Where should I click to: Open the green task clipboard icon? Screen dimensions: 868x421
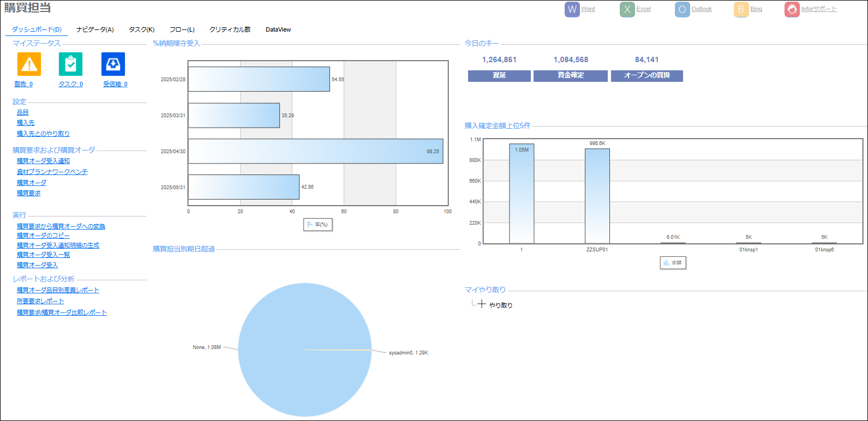70,64
